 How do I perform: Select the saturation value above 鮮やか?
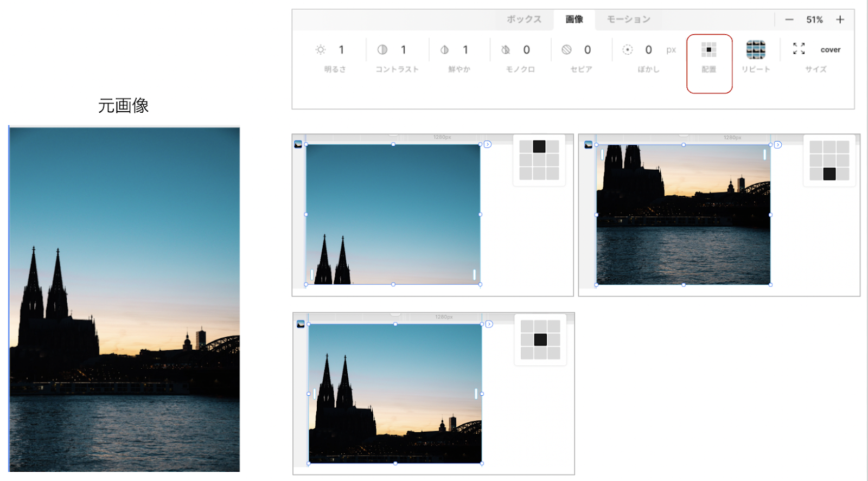465,50
